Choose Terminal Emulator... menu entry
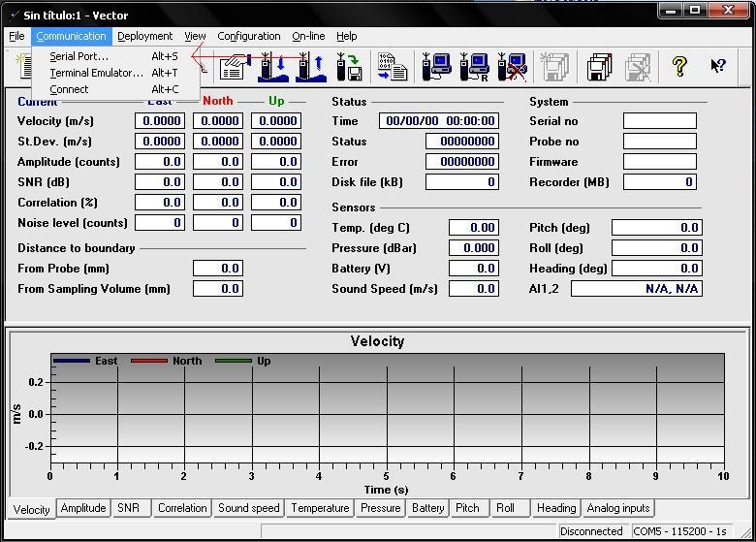The width and height of the screenshot is (756, 542). [x=114, y=73]
